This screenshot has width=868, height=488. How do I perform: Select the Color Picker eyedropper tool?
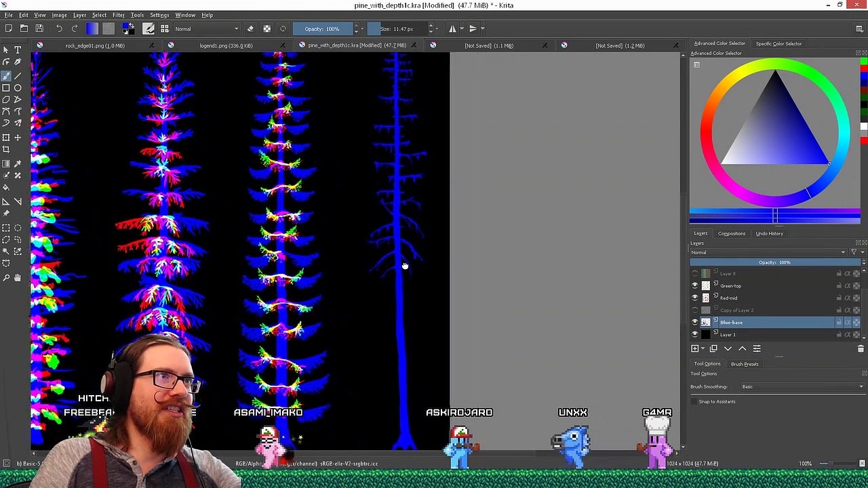[x=18, y=163]
